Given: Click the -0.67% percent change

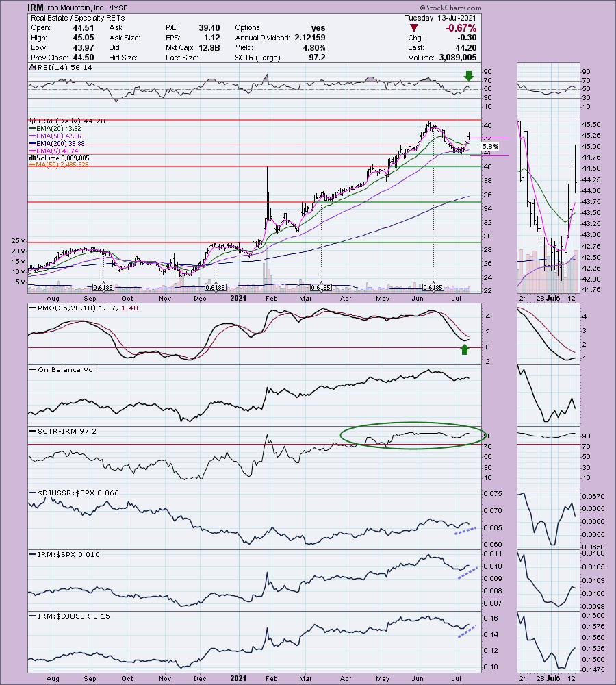Looking at the screenshot, I should click(x=461, y=28).
